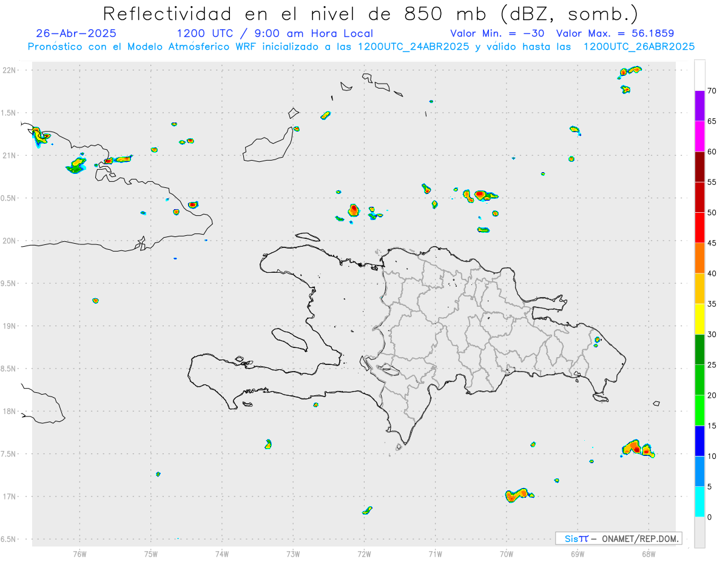This screenshot has width=728, height=562.
Task: Click the "72W" longitude label
Action: 364,553
